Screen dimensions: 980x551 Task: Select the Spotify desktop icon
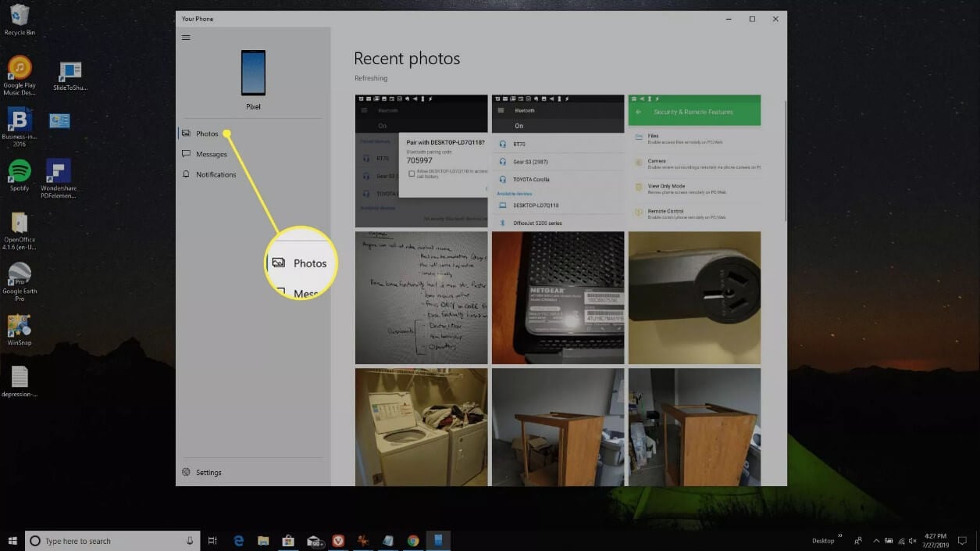pyautogui.click(x=20, y=175)
